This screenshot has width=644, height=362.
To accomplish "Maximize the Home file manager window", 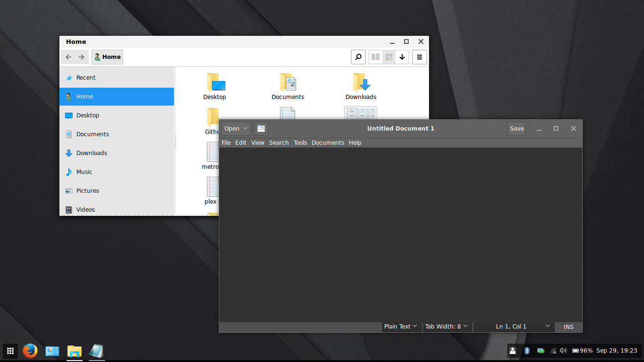I will coord(406,42).
